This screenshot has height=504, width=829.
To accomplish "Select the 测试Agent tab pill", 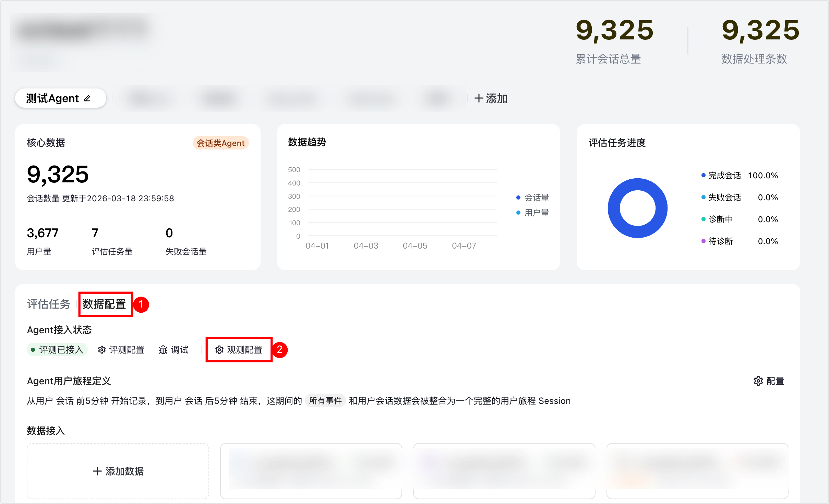I will coord(53,98).
